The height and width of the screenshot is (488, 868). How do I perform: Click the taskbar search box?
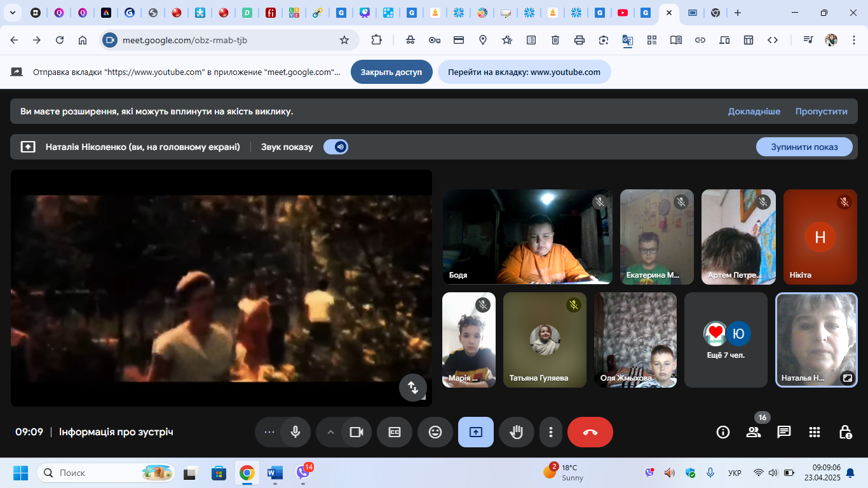(106, 473)
